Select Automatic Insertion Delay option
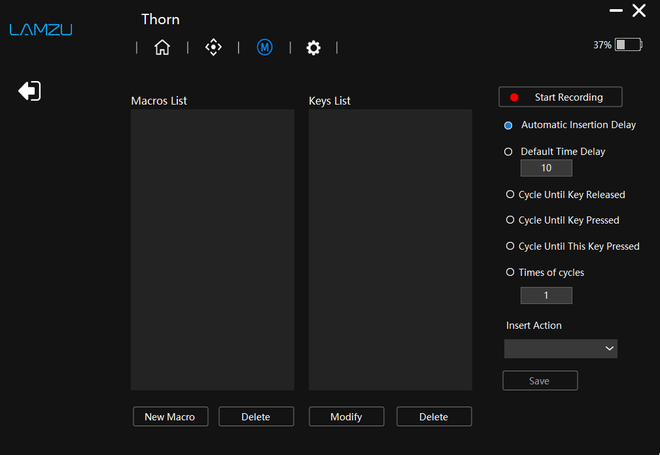 coord(509,125)
